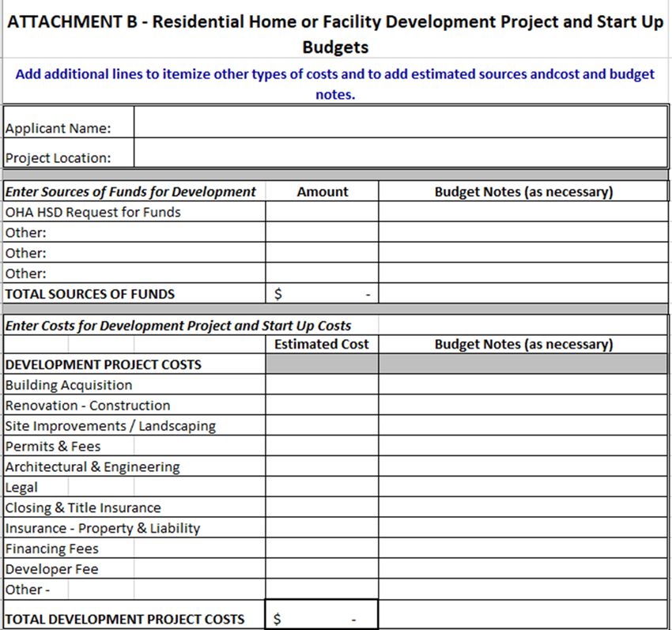Select the 'TOTAL DEVELOPMENT PROJECT COSTS' label
Image resolution: width=672 pixels, height=630 pixels.
pyautogui.click(x=125, y=619)
